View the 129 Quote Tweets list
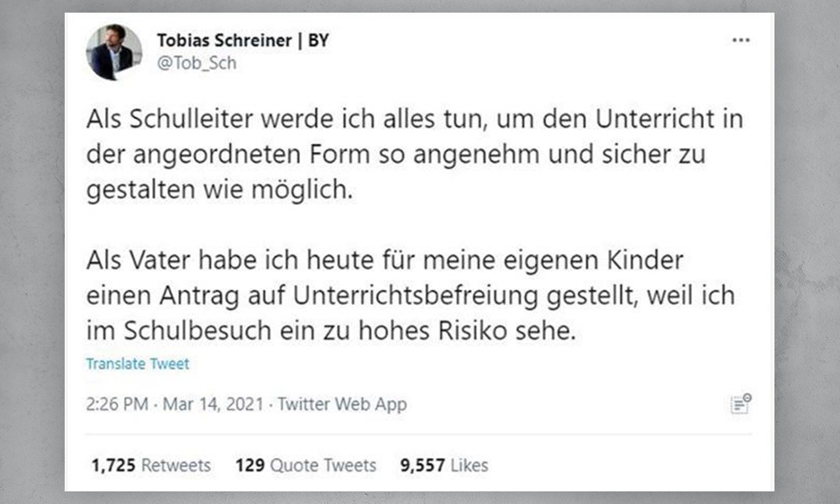Image resolution: width=840 pixels, height=504 pixels. click(x=306, y=465)
